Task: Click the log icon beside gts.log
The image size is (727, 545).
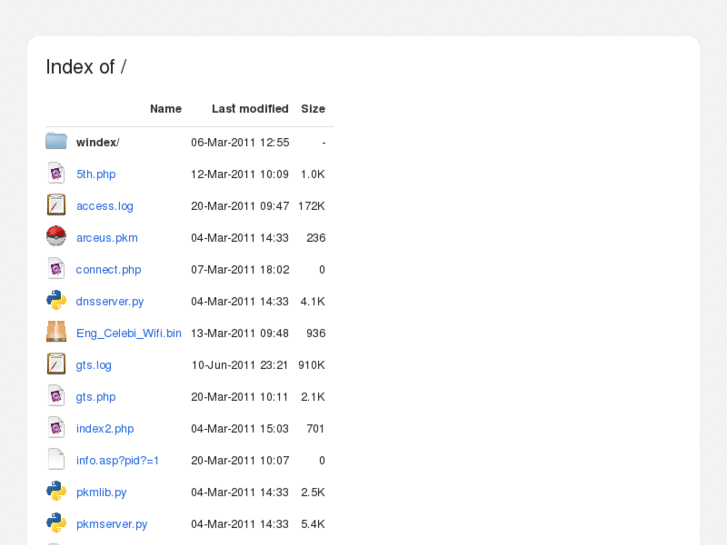Action: pyautogui.click(x=56, y=364)
